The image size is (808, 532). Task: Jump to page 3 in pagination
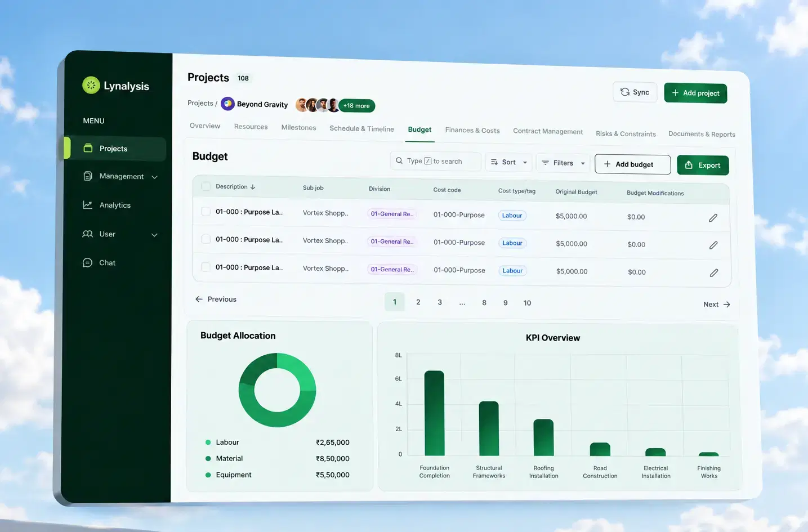click(440, 302)
